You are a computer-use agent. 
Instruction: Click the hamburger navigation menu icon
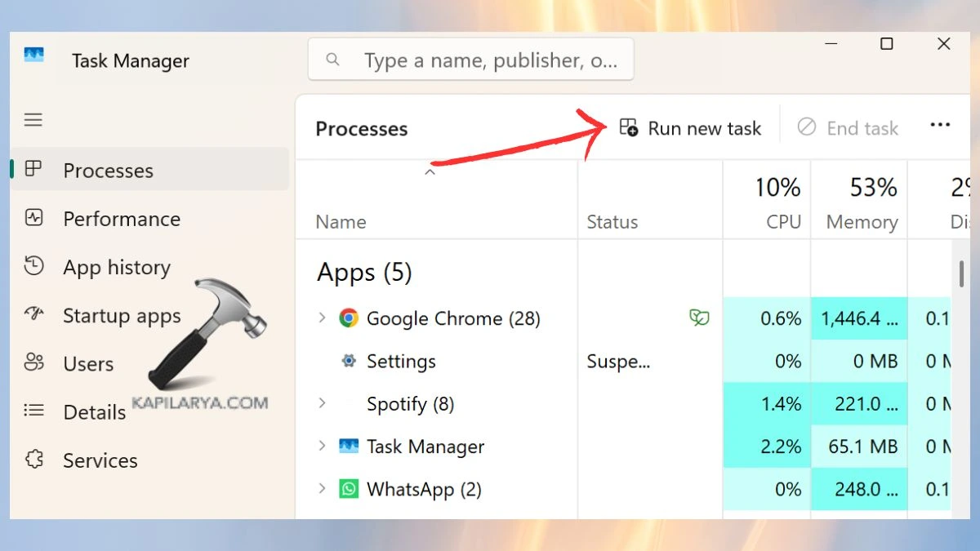[x=33, y=120]
